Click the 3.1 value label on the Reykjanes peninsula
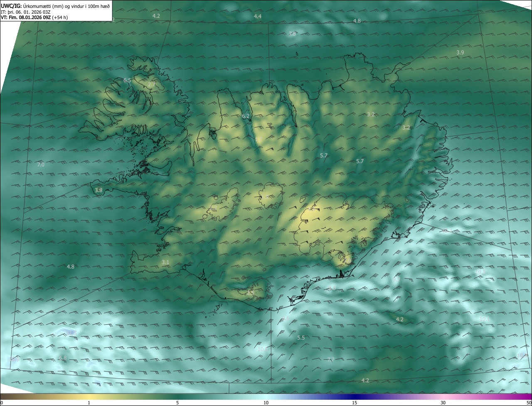The image size is (532, 406). tap(165, 262)
